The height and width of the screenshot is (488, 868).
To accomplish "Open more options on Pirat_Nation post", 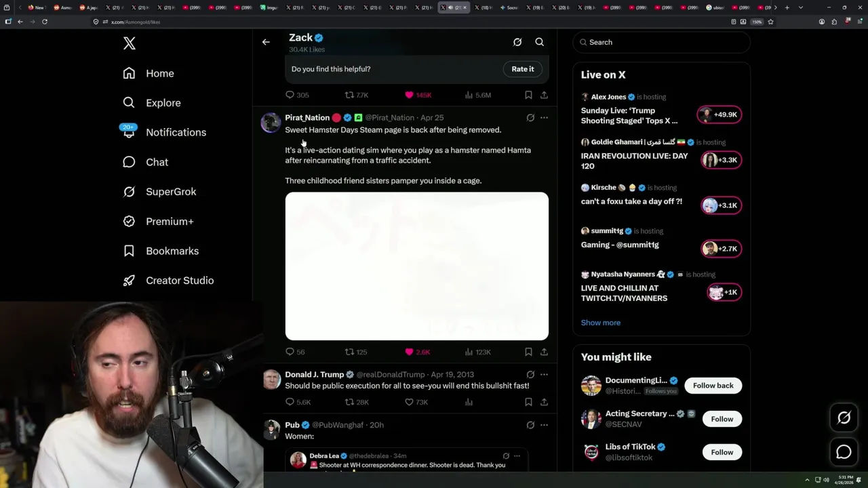I will [x=544, y=118].
